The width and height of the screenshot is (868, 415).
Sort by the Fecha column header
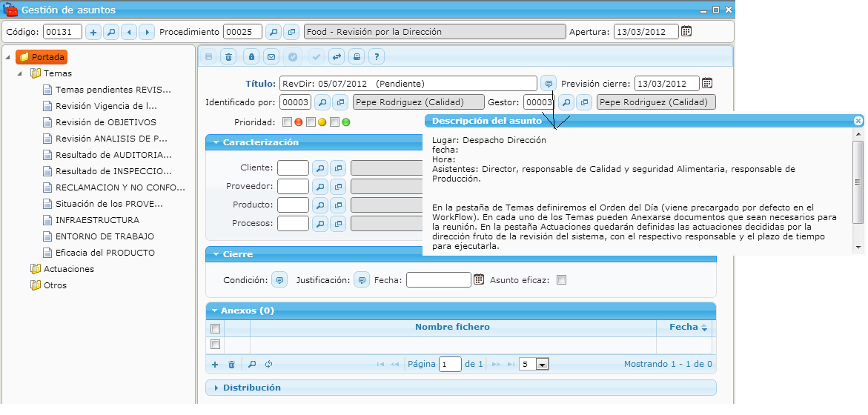click(683, 327)
